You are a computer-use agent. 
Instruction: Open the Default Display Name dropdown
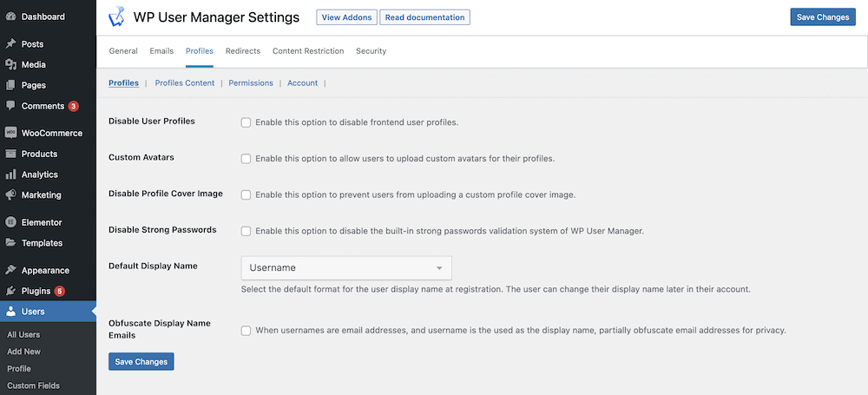click(x=346, y=267)
